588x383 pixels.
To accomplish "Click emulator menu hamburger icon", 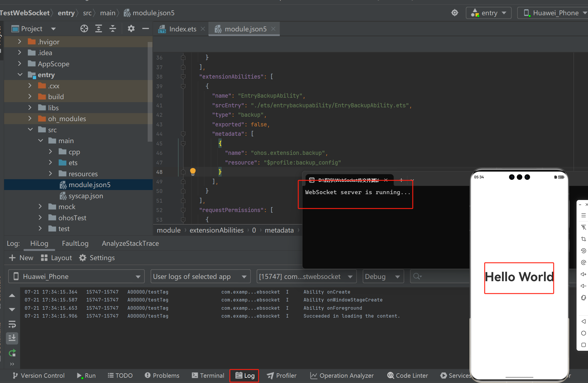I will (583, 216).
